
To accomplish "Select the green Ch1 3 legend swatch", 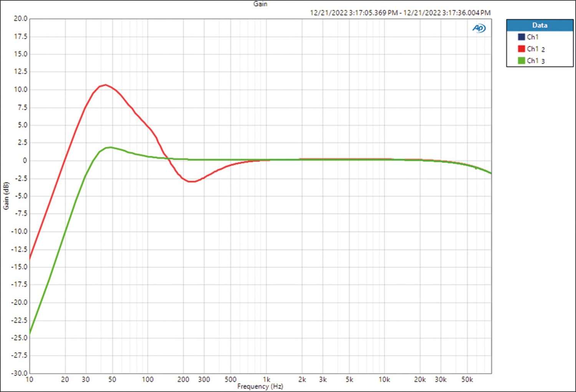I will point(521,60).
